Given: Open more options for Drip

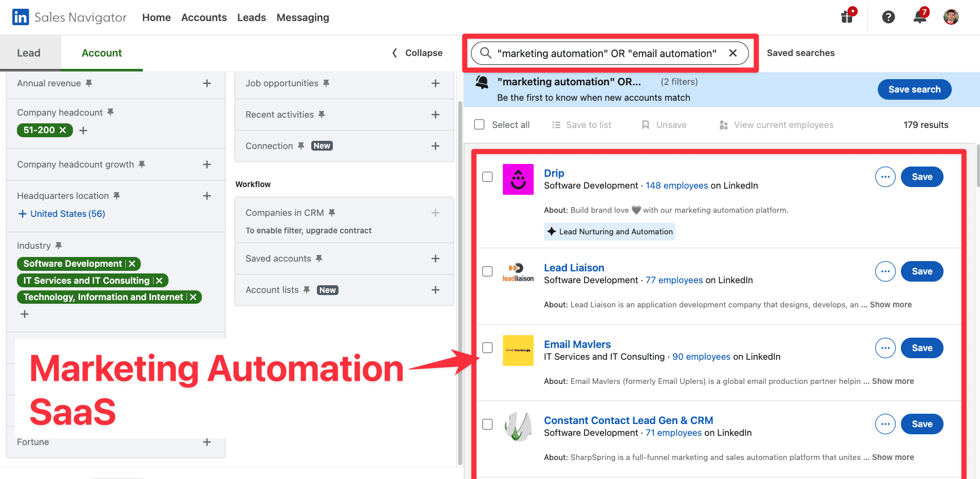Looking at the screenshot, I should pos(885,177).
